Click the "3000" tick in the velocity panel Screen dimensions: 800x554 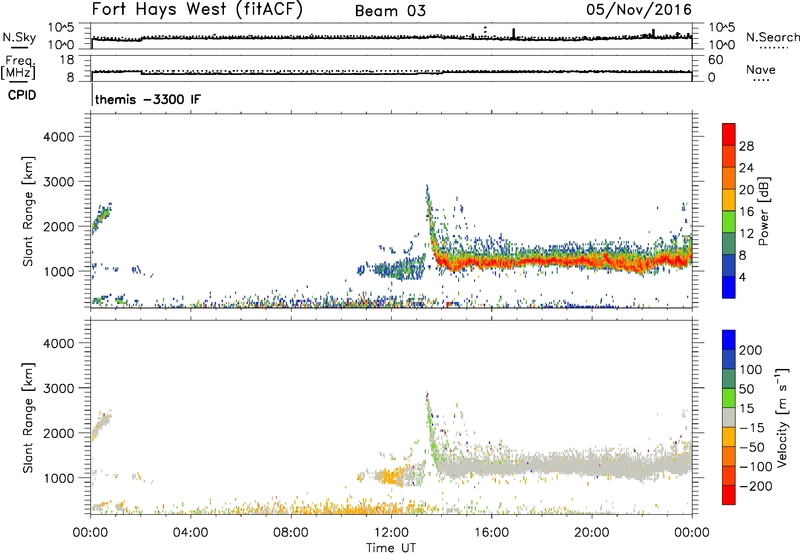[x=59, y=388]
